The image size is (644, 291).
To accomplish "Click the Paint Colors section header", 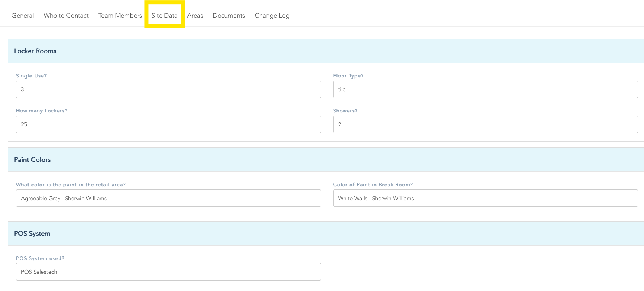I will [x=32, y=160].
